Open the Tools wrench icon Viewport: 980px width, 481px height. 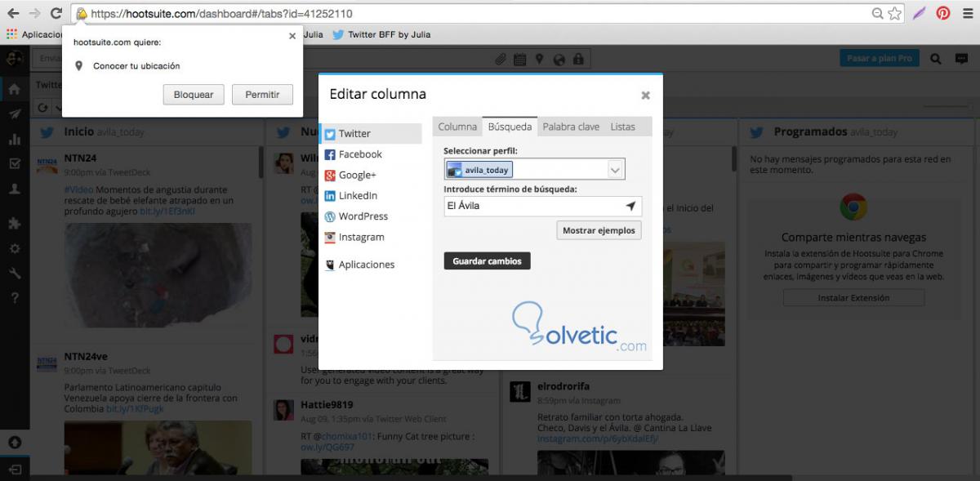(x=14, y=273)
